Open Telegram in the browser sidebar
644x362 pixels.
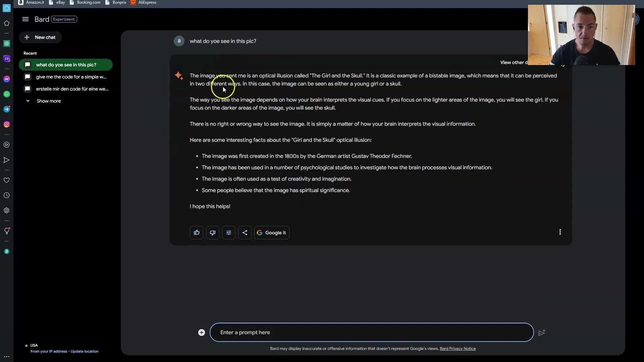(7, 109)
